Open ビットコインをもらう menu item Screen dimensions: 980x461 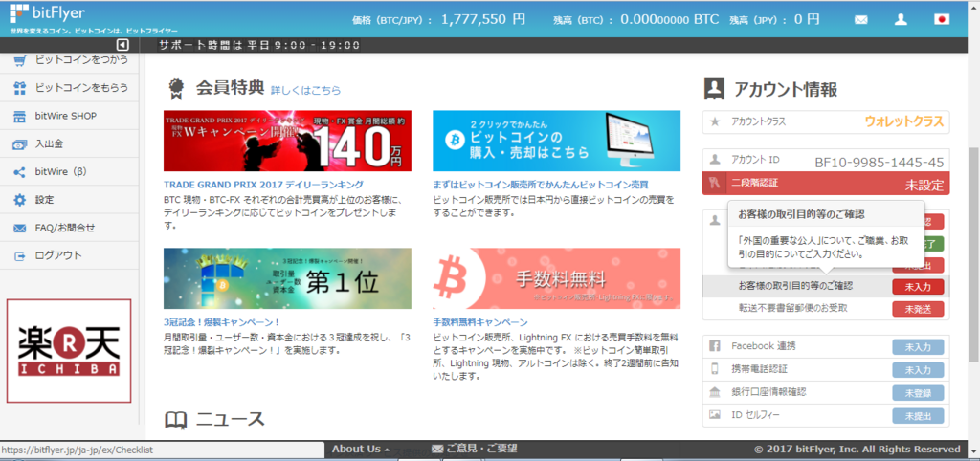pos(82,88)
